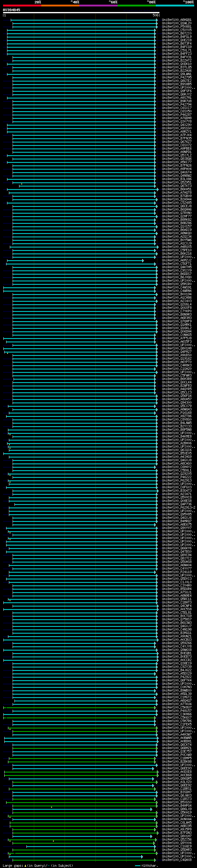The image size is (197, 868).
Task: Choose hit UniRef100_Q9LWN1
Action: [176, 74]
